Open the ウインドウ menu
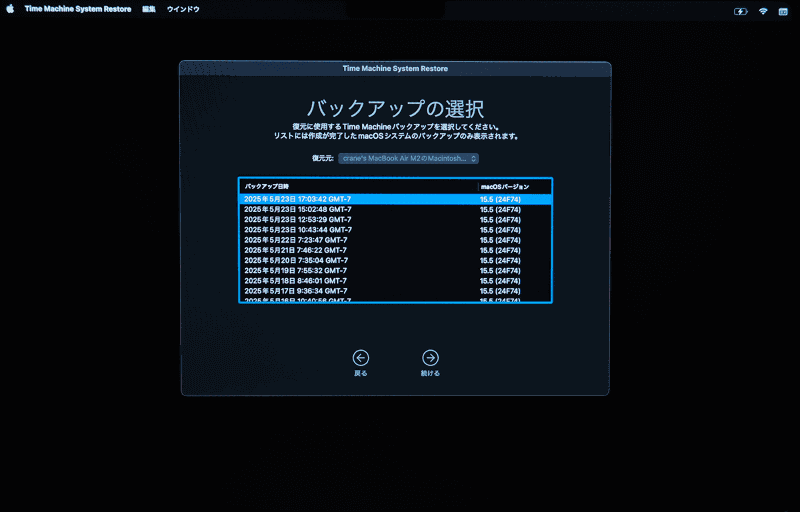The width and height of the screenshot is (800, 512). [183, 9]
